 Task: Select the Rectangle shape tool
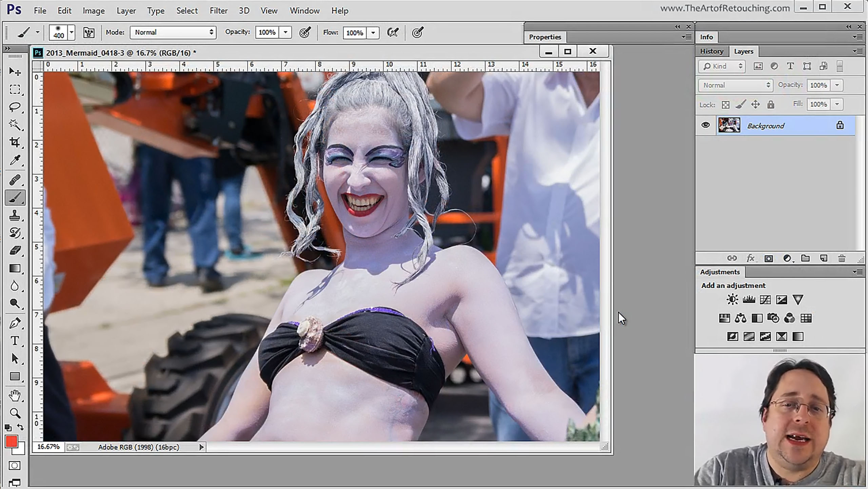click(15, 376)
